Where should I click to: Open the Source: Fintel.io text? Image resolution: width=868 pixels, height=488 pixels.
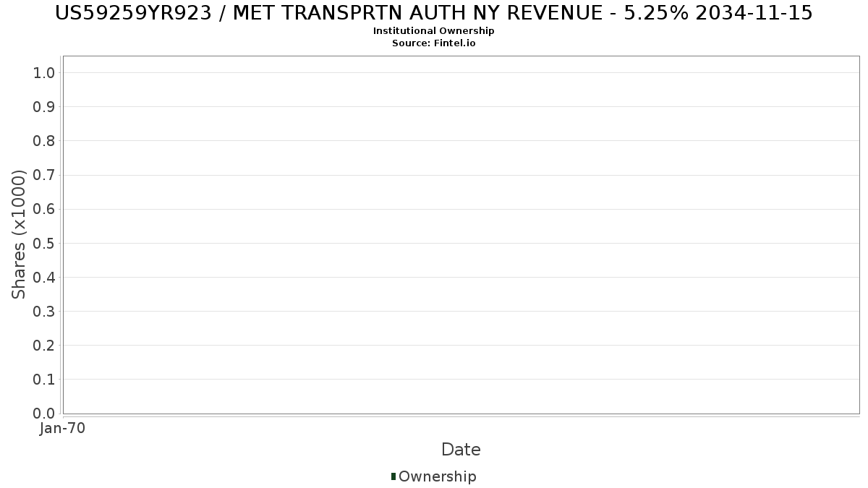pos(434,43)
